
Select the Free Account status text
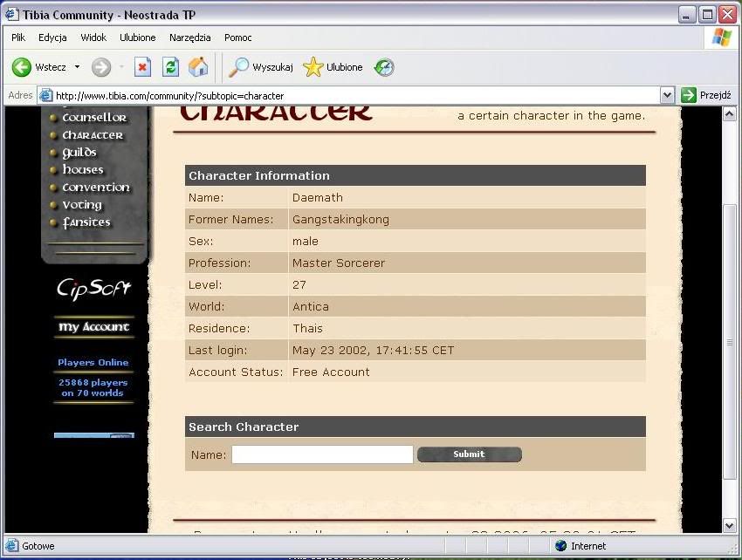(331, 372)
